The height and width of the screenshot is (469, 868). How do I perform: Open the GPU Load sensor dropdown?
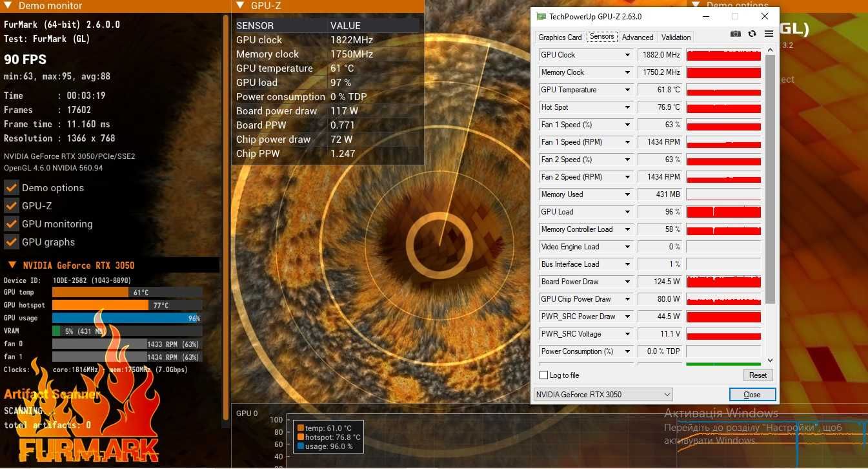(627, 212)
